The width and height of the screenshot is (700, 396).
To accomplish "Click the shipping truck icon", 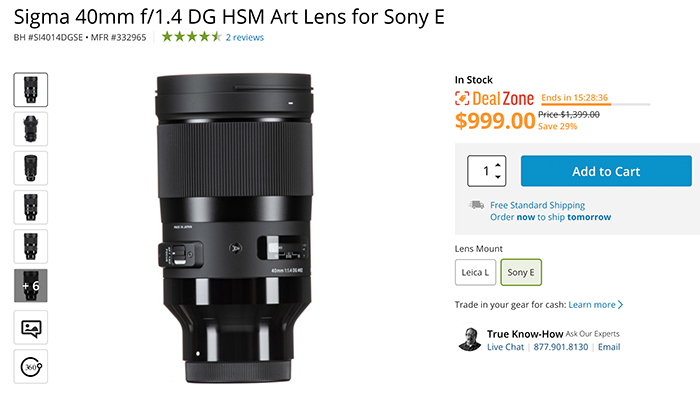I will [x=476, y=205].
